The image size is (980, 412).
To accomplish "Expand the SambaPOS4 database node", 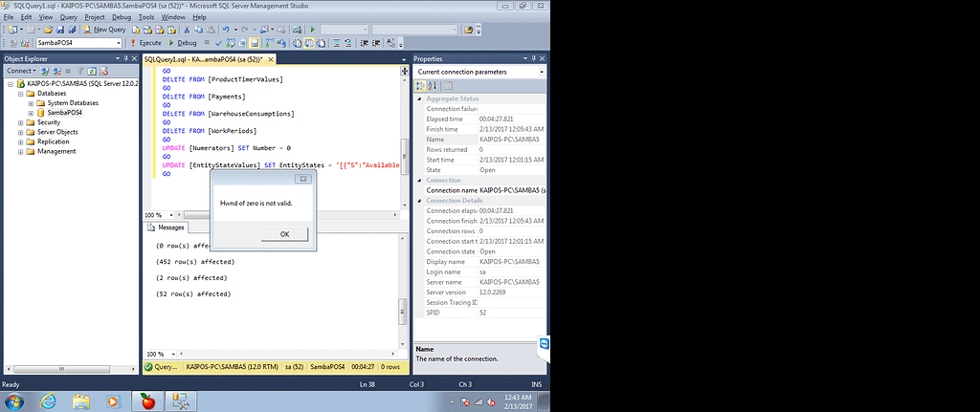I will [x=32, y=113].
